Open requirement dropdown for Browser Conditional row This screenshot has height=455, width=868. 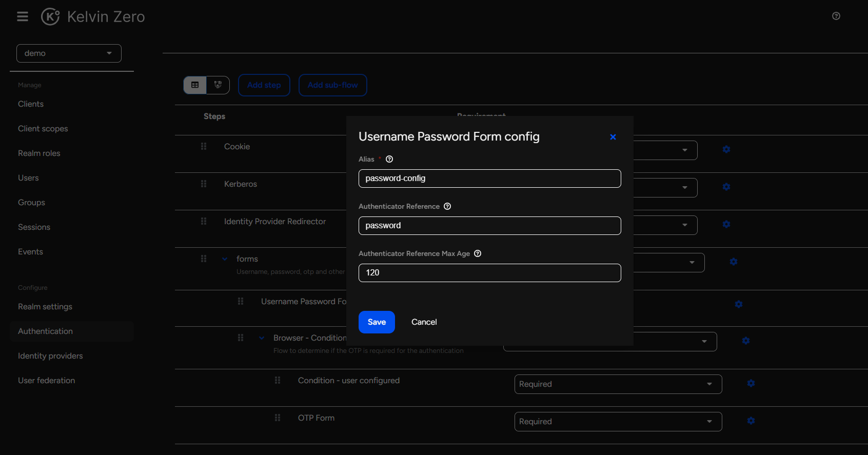click(x=675, y=342)
